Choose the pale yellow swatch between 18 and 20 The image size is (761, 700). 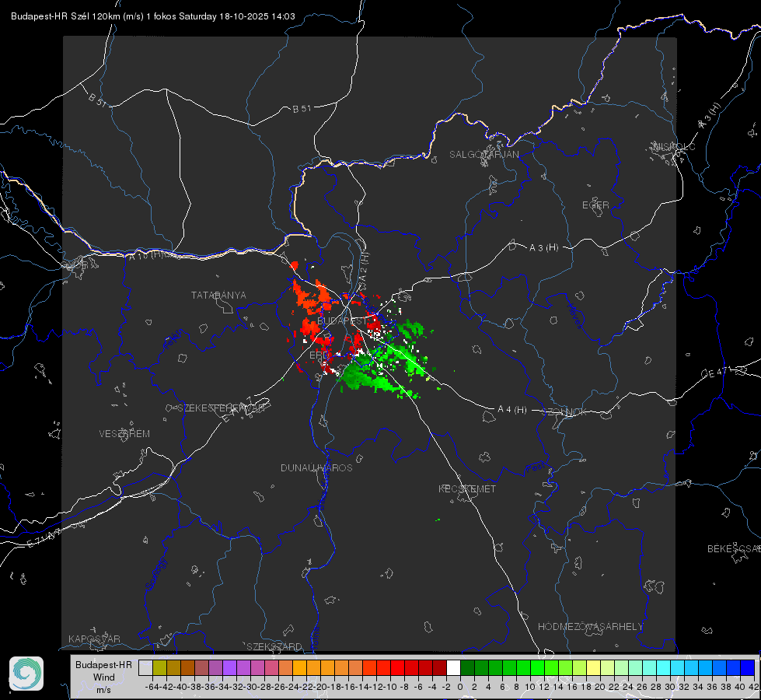(x=593, y=667)
